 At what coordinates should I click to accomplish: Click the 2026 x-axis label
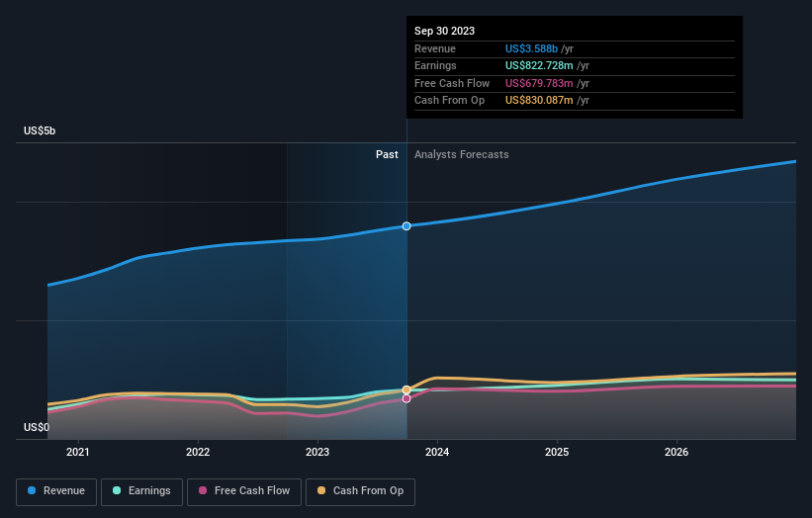pyautogui.click(x=677, y=453)
